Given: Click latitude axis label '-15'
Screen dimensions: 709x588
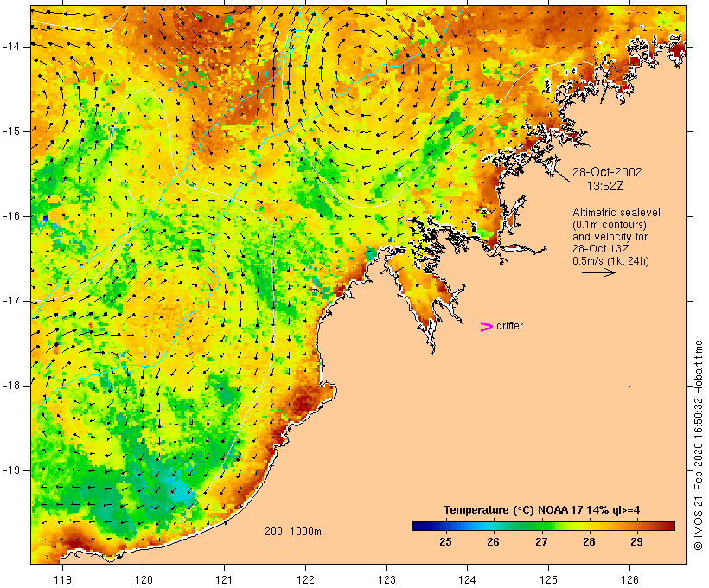Looking at the screenshot, I should pyautogui.click(x=10, y=131).
